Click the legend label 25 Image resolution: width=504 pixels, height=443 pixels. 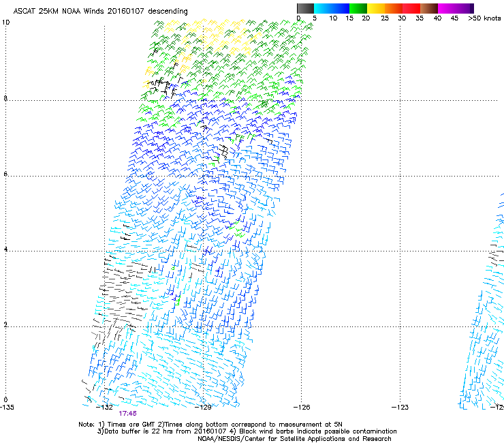coord(385,18)
